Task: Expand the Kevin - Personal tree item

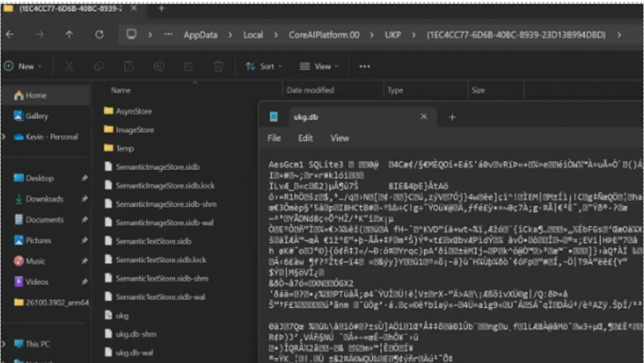Action: pos(4,137)
